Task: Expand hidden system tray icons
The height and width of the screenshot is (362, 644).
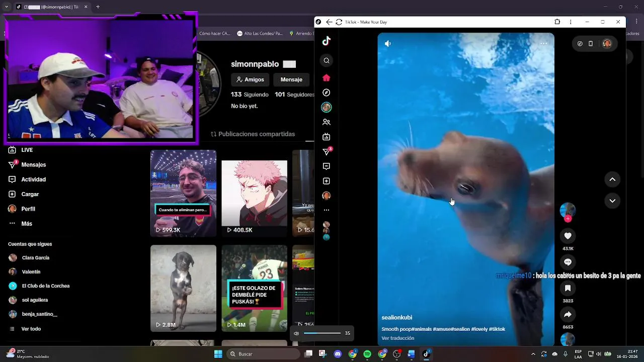Action: tap(533, 354)
